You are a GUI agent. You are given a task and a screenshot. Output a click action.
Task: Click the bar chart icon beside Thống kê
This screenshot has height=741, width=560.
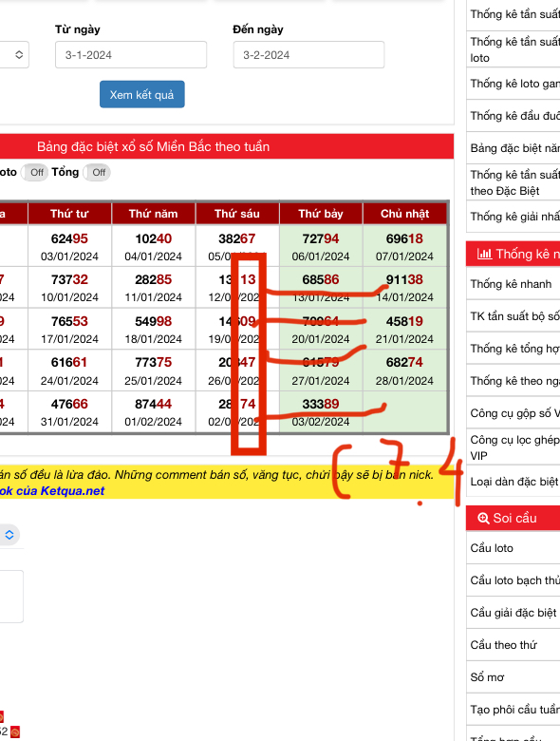[484, 255]
